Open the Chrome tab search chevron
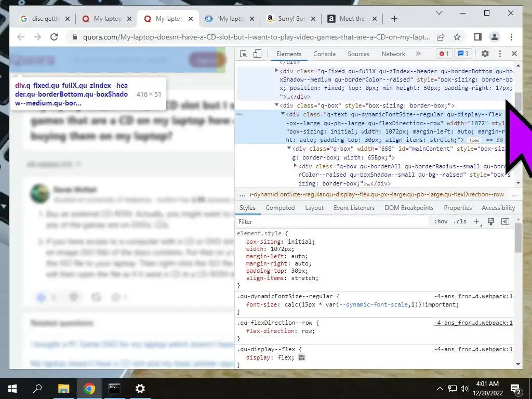 tap(438, 13)
